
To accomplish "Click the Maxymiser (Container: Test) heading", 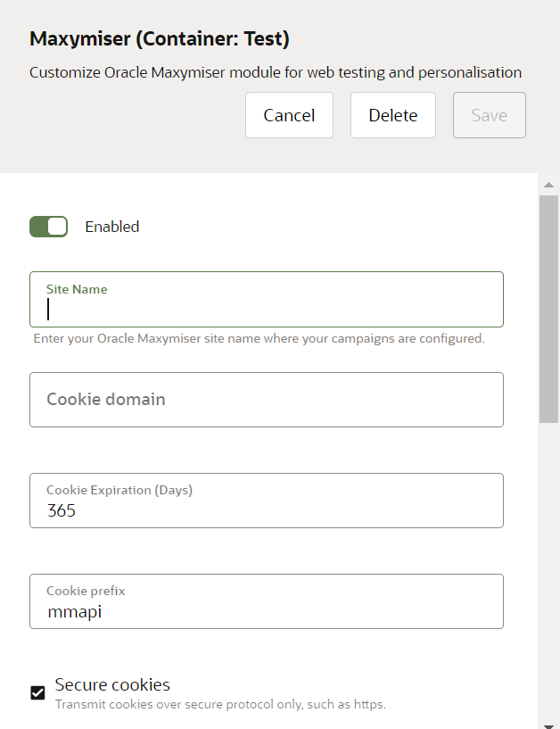I will 160,39.
